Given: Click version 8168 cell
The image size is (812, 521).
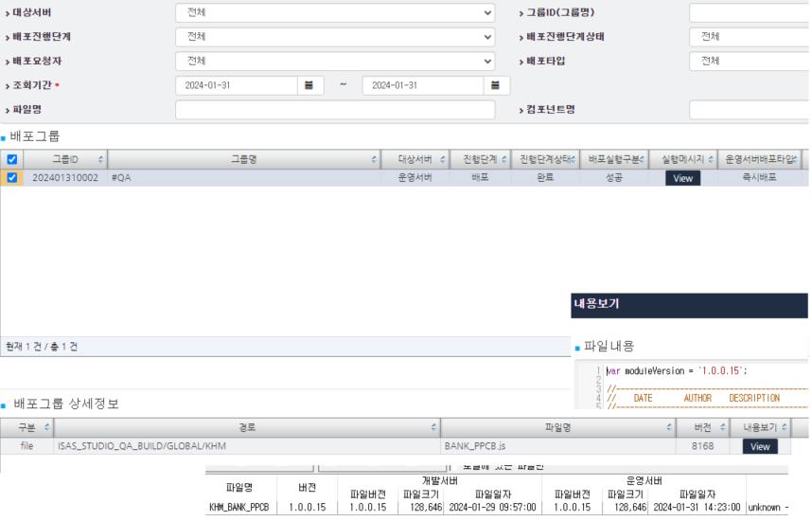Looking at the screenshot, I should pos(702,446).
